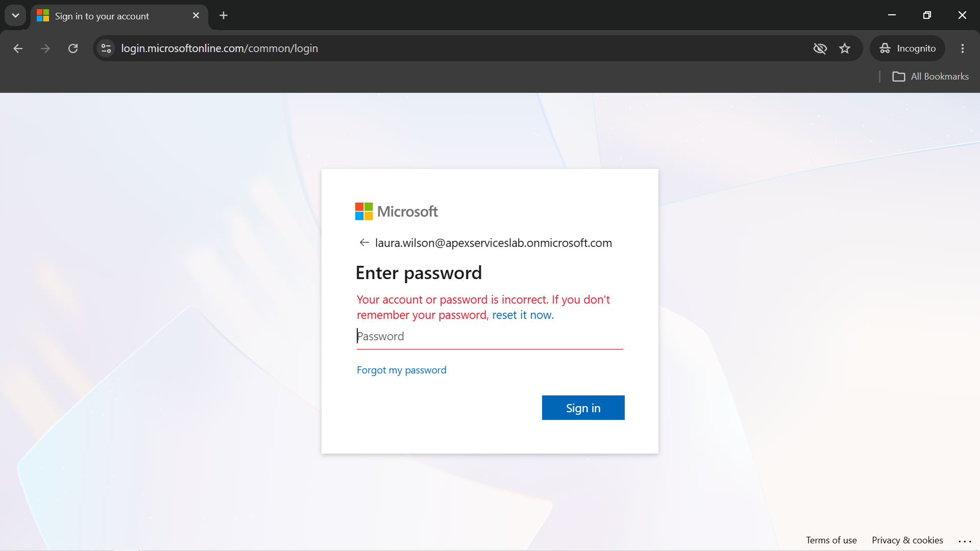Click the browser forward arrow icon
This screenshot has height=551, width=980.
coord(45,48)
